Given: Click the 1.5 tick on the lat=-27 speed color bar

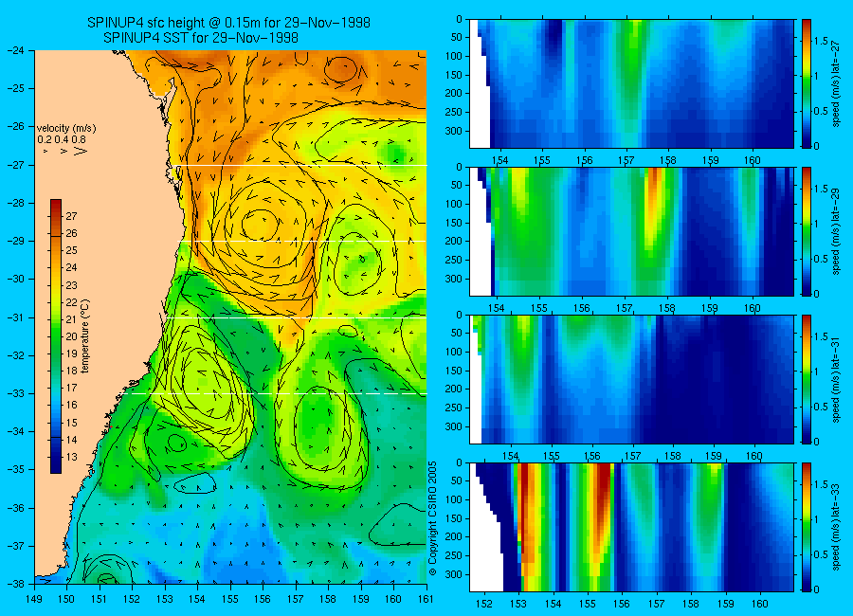Looking at the screenshot, I should [822, 42].
